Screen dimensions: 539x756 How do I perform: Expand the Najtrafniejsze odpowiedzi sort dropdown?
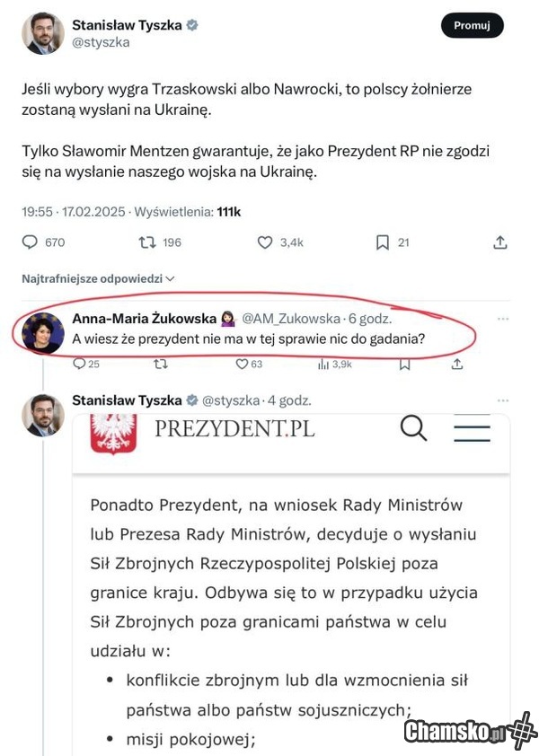click(x=98, y=279)
